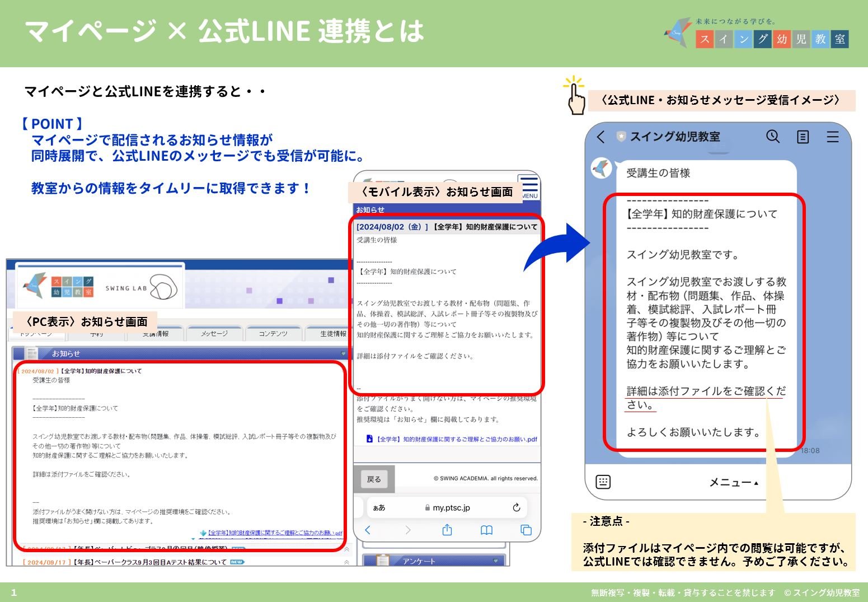
Task: Click the アンケート clipboard icon
Action: pyautogui.click(x=383, y=560)
